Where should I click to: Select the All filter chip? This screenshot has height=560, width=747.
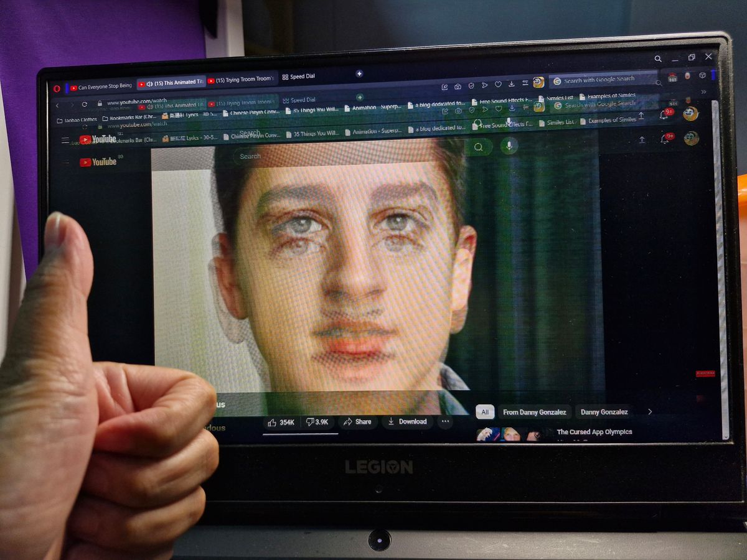pos(485,412)
